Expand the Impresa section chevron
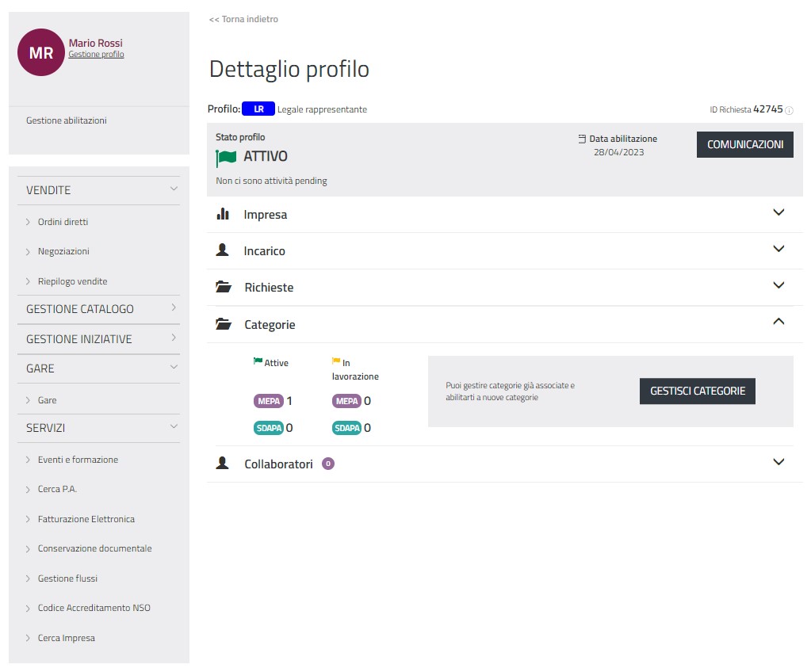 click(x=778, y=212)
